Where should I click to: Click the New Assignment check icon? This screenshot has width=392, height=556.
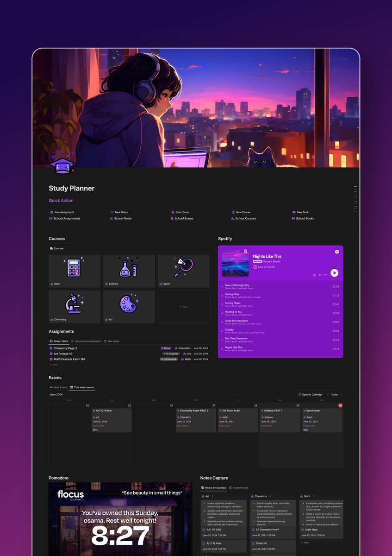pos(51,212)
